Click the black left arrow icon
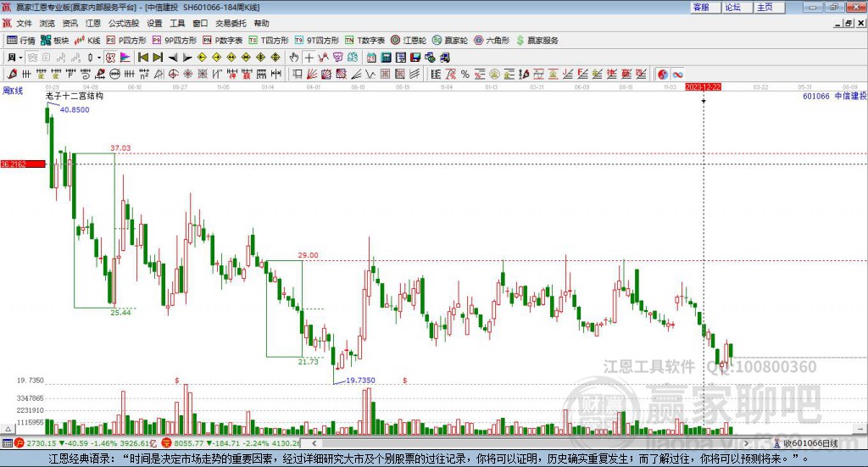This screenshot has height=467, width=868. (x=173, y=58)
